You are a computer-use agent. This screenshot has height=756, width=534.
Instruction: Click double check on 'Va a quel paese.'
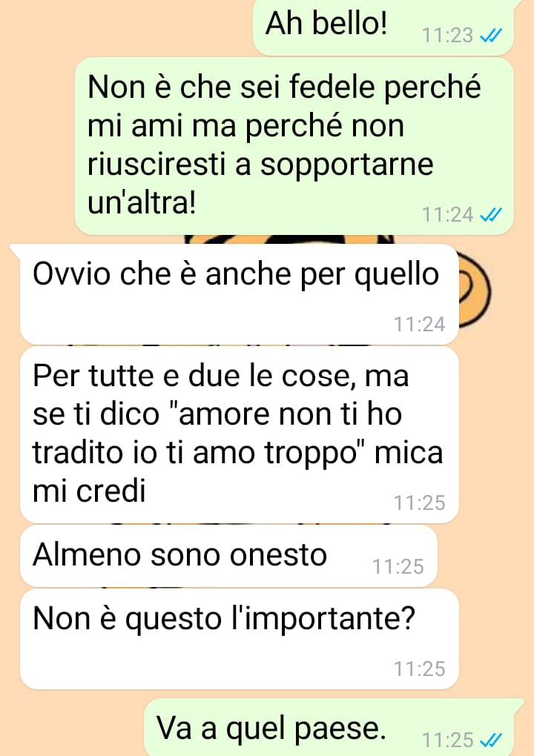tap(491, 740)
